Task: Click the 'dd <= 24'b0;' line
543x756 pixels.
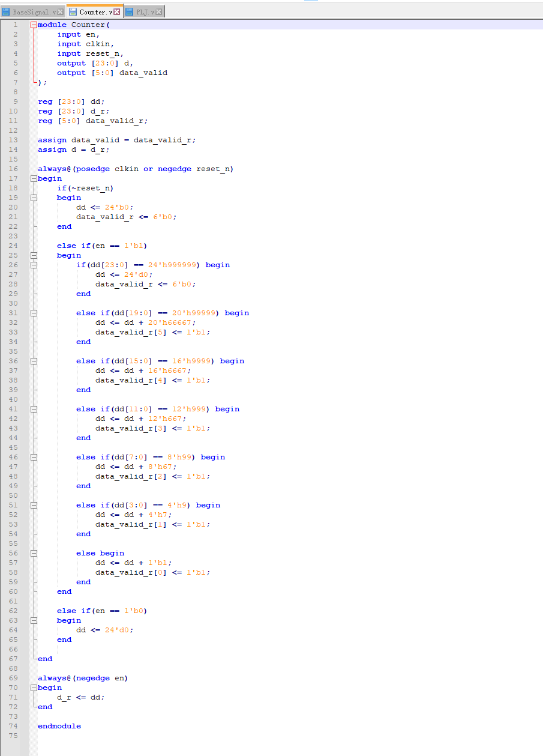Action: (105, 207)
